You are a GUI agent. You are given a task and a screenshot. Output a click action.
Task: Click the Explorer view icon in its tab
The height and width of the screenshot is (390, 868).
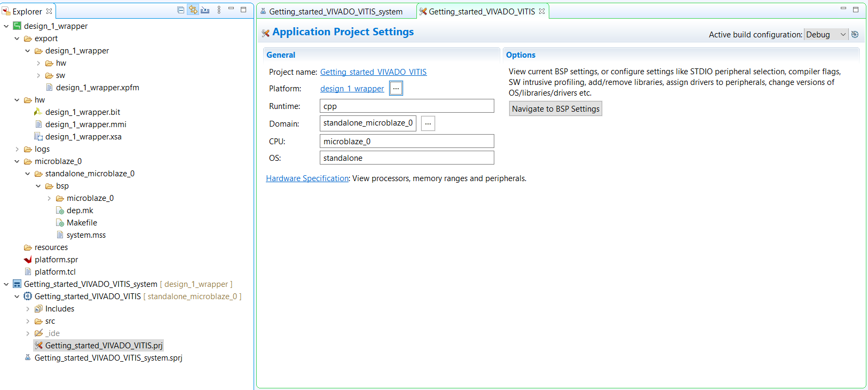point(6,11)
